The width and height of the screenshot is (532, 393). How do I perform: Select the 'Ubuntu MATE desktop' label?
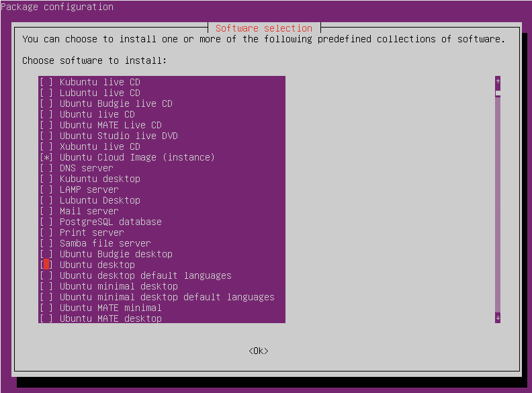pyautogui.click(x=111, y=318)
